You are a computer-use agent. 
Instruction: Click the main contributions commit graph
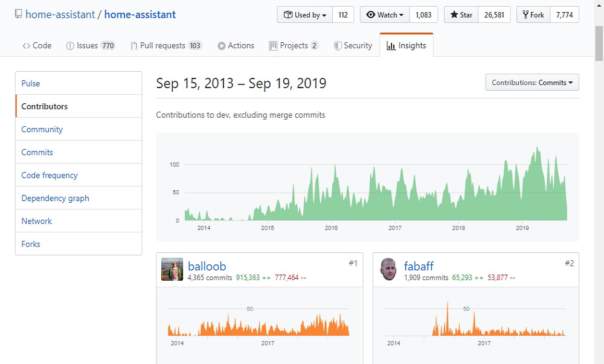pyautogui.click(x=367, y=187)
